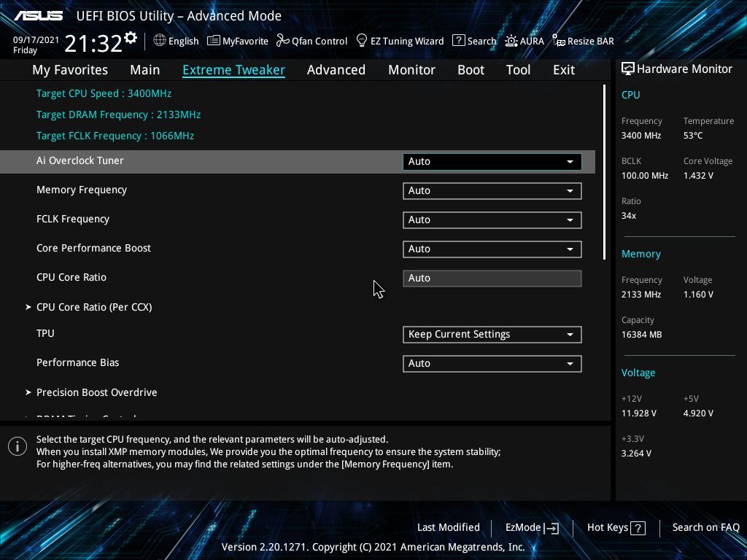Click the Version 2.20.1271 copyright text
Image resolution: width=747 pixels, height=560 pixels.
[373, 547]
